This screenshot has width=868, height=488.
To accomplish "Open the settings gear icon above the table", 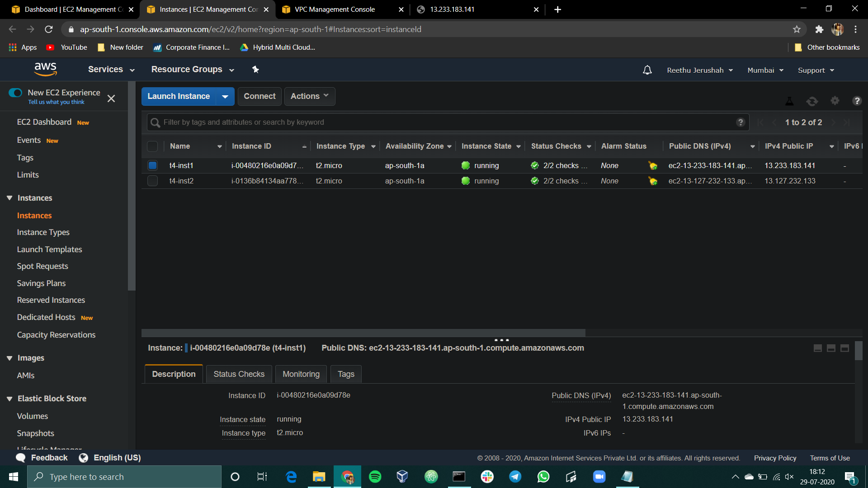I will tap(835, 101).
